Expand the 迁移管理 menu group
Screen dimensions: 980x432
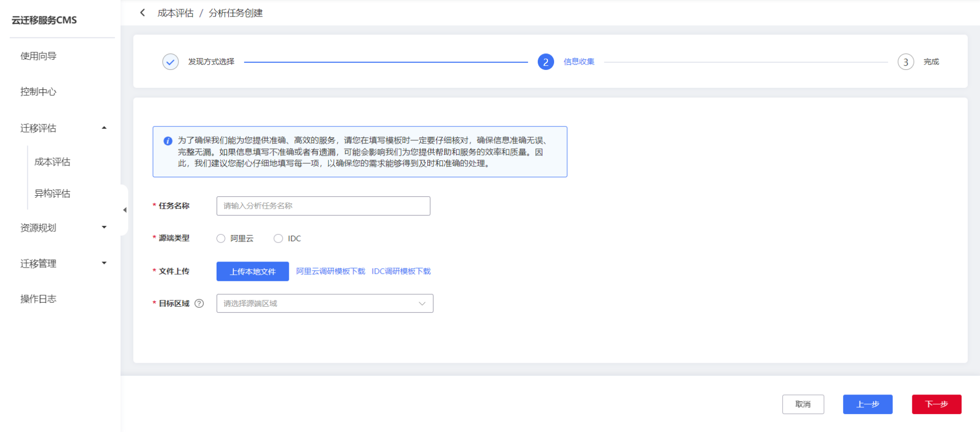tap(104, 264)
